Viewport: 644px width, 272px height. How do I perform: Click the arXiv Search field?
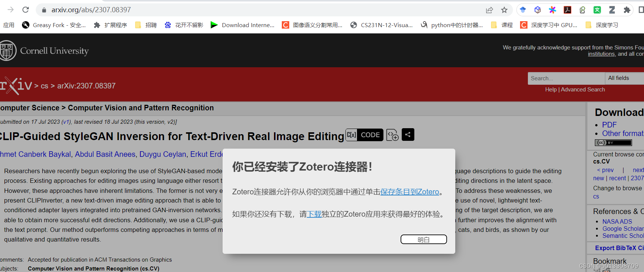tap(566, 78)
